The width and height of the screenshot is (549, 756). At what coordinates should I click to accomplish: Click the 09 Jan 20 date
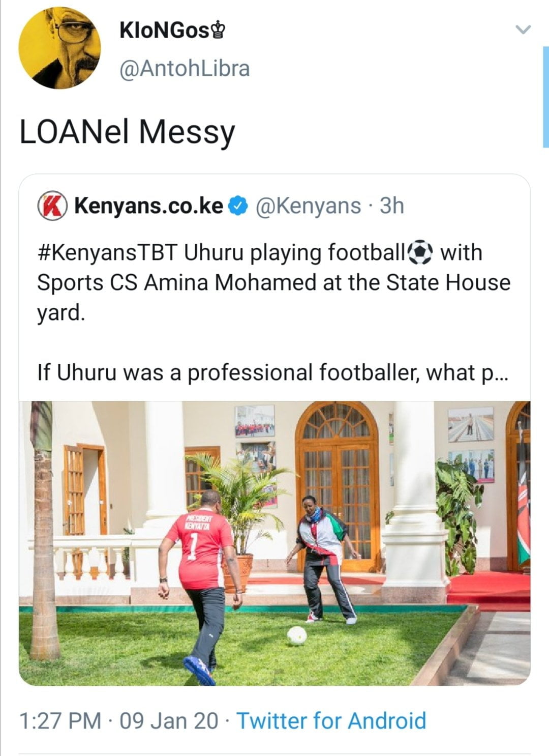pos(169,720)
